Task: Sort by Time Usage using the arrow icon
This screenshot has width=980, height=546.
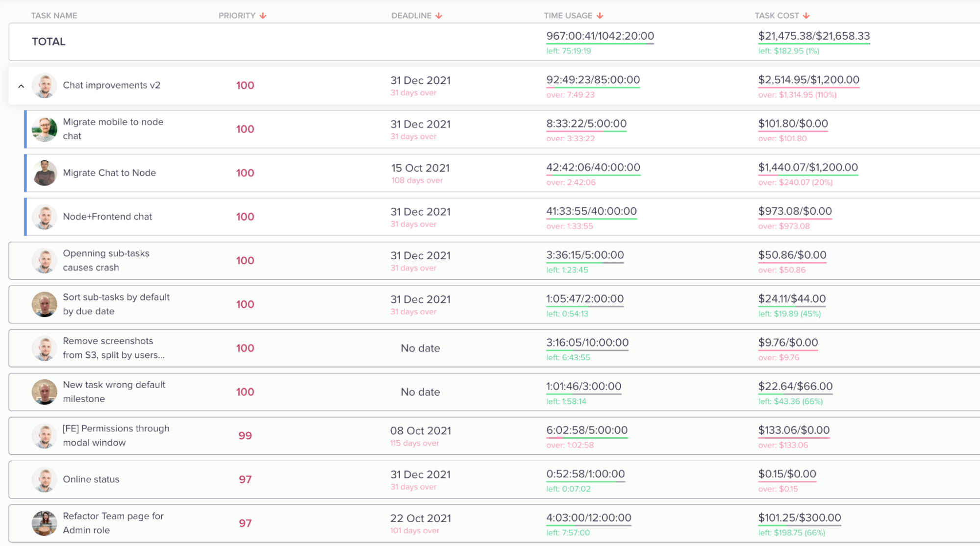Action: 600,16
